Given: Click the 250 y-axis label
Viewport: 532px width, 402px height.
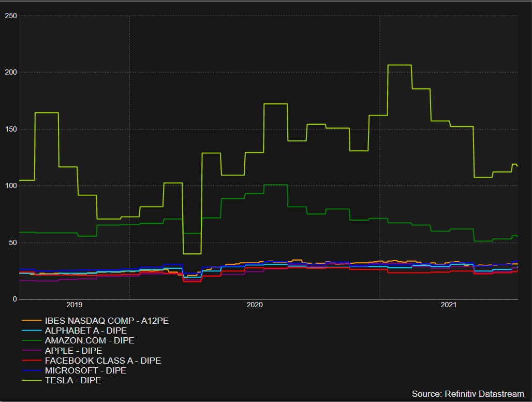Looking at the screenshot, I should point(11,16).
